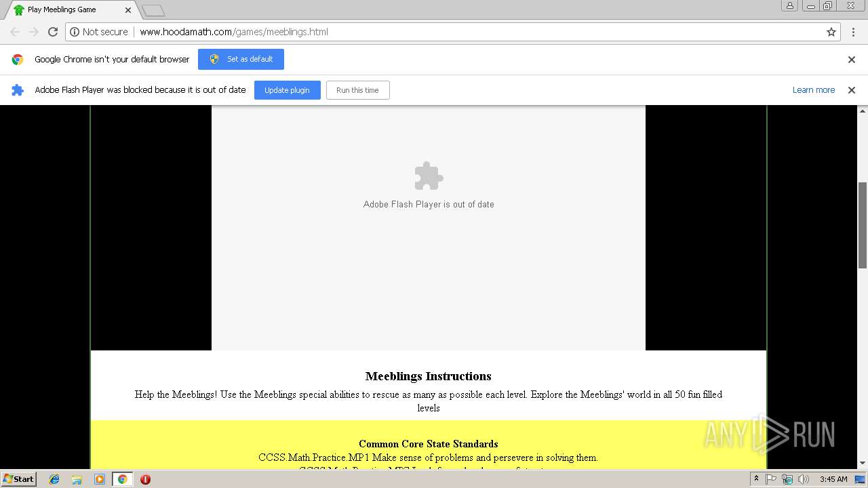Open the Windows Start menu
Image resolution: width=868 pixels, height=488 pixels.
tap(19, 479)
